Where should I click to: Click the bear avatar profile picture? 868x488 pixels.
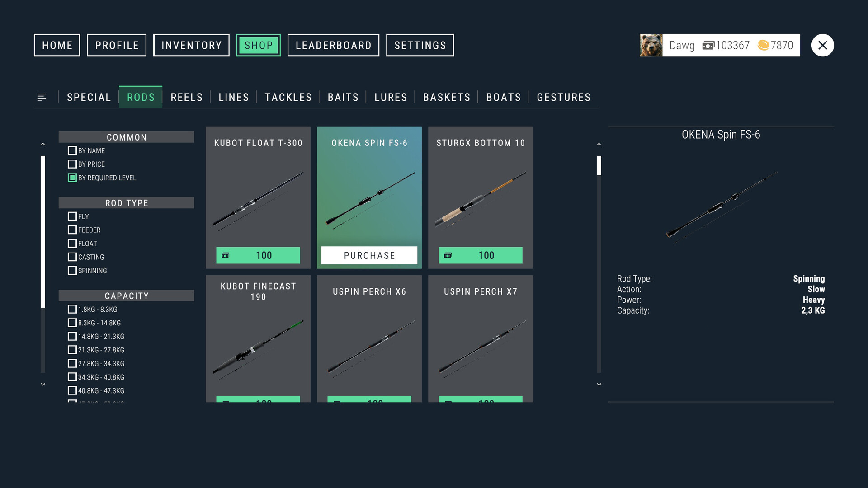[x=651, y=45]
